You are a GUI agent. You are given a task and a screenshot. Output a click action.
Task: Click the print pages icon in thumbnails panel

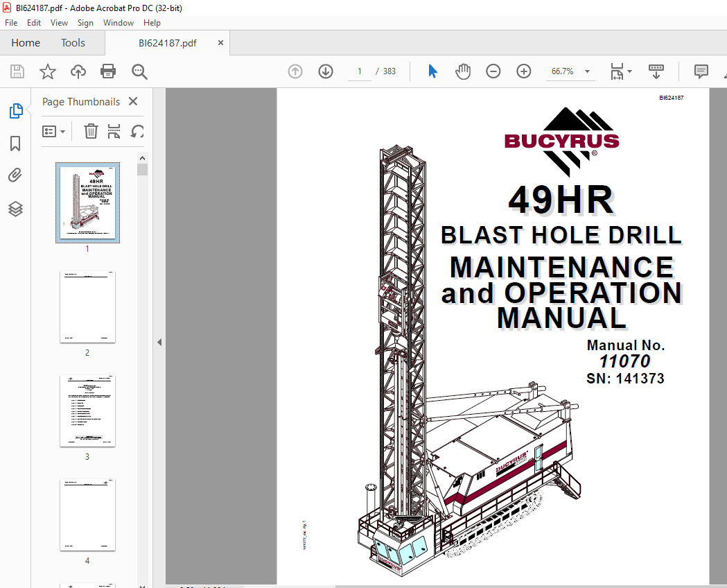click(x=114, y=131)
